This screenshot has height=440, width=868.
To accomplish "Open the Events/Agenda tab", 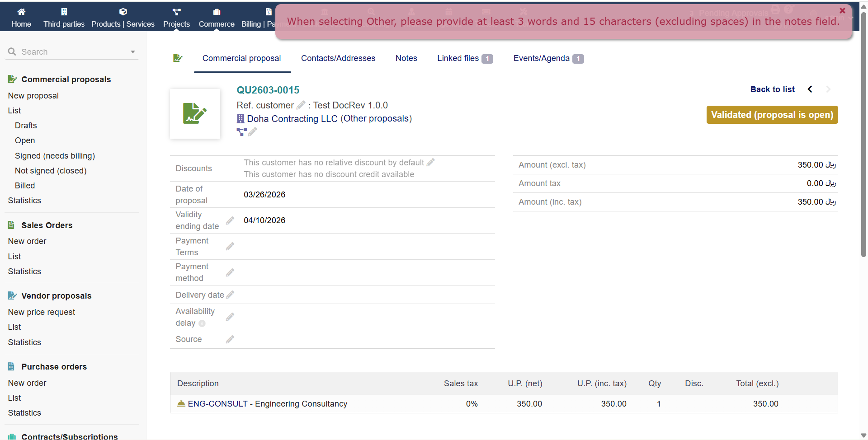I will tap(548, 58).
